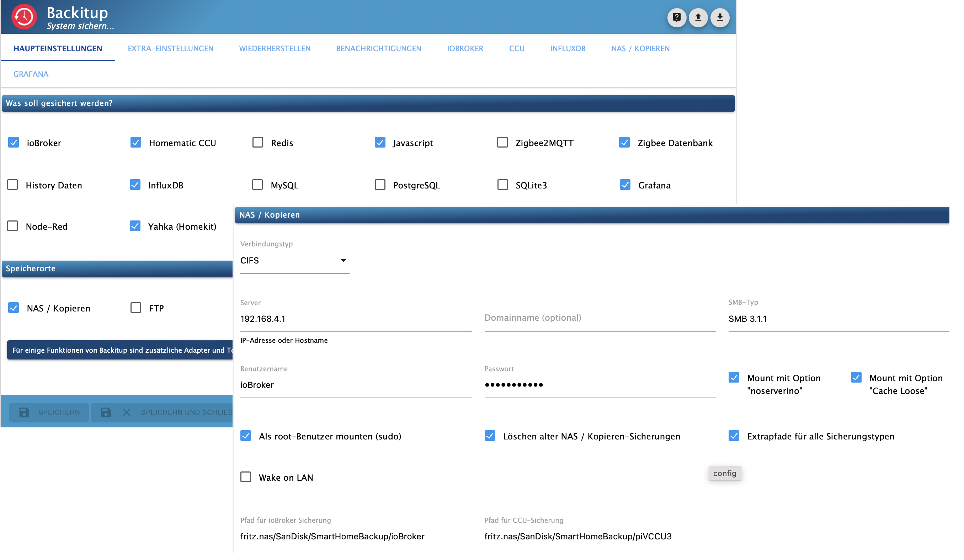Click the X icon on Speichern und Schließen

(x=127, y=412)
